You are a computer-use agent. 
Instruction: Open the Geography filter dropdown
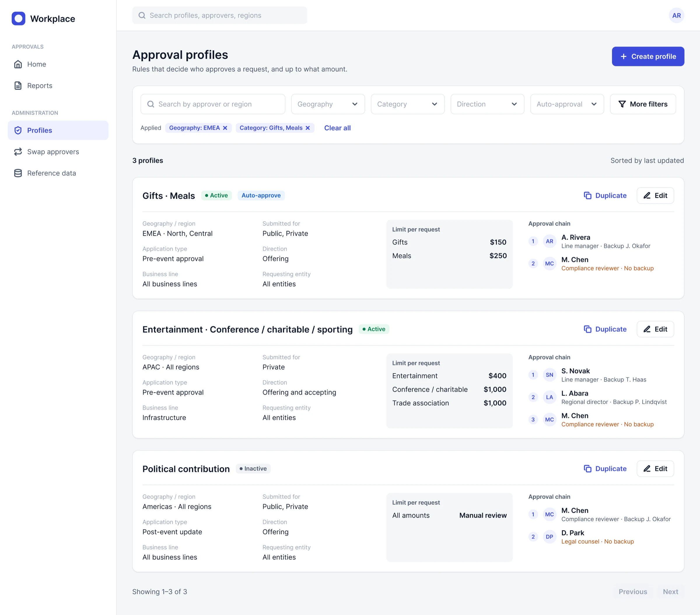pyautogui.click(x=328, y=104)
